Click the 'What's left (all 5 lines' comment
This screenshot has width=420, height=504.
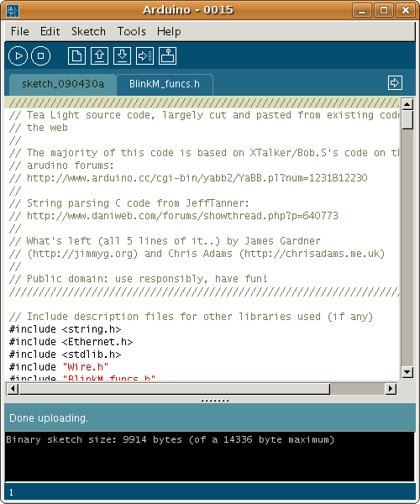click(x=165, y=241)
